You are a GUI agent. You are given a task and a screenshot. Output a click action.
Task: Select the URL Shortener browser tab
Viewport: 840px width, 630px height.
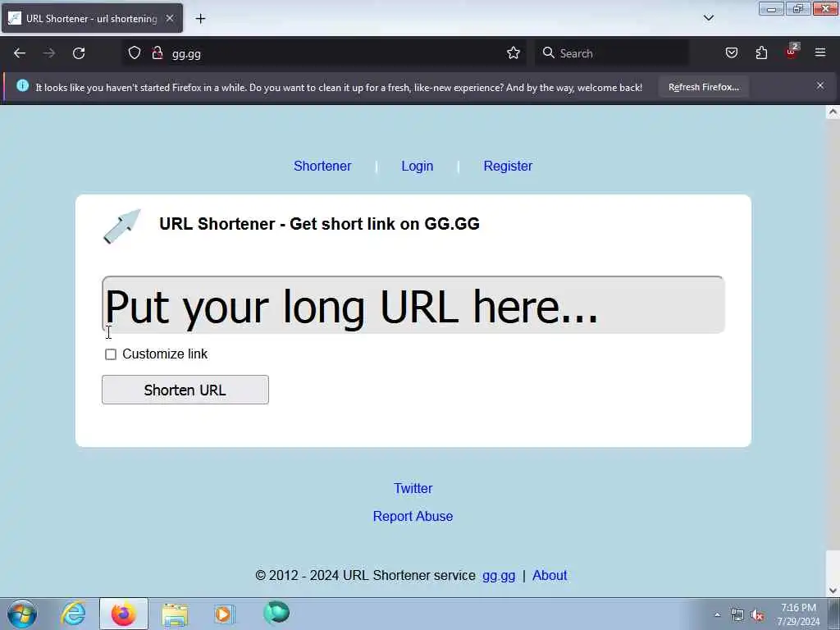tap(92, 18)
